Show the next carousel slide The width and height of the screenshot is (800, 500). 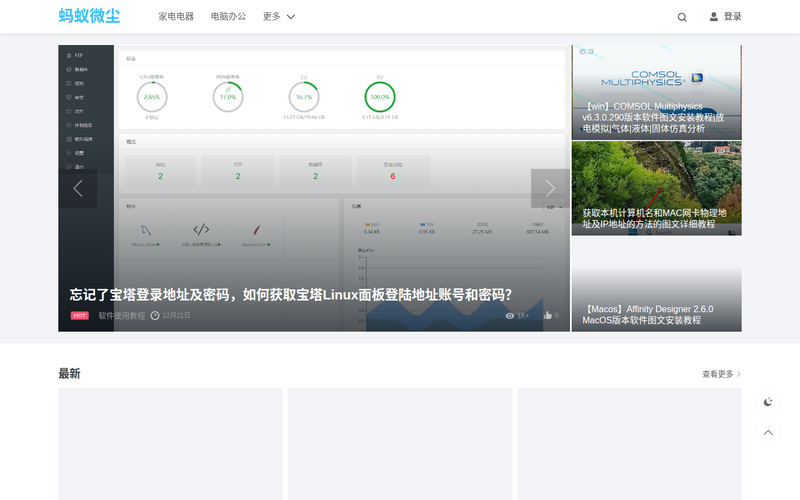tap(550, 188)
